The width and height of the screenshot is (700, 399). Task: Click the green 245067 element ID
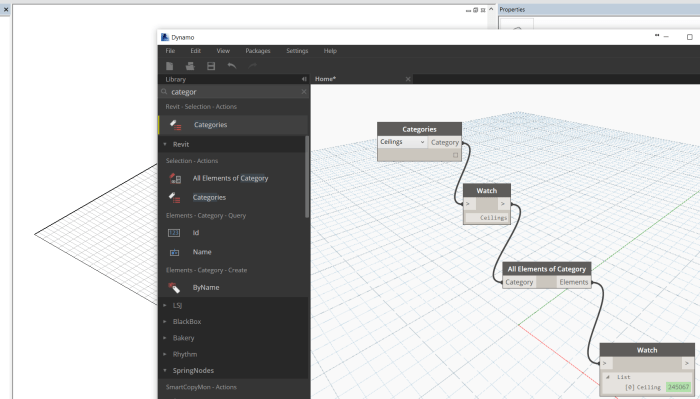pyautogui.click(x=678, y=387)
